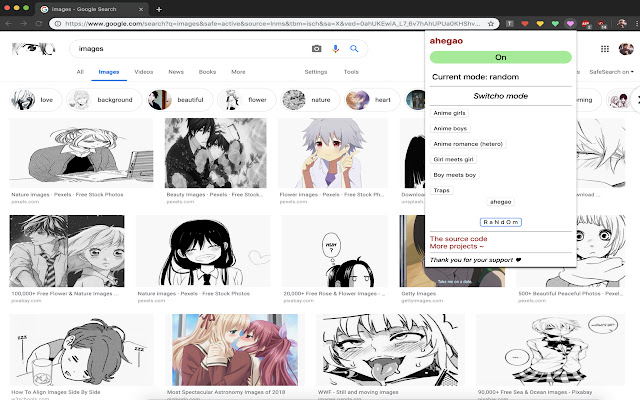Click the 500+ Beautiful Peaceful Photos caption
This screenshot has width=640, height=400.
570,294
